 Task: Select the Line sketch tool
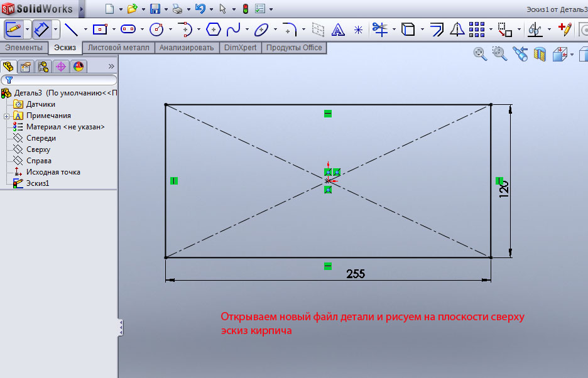point(71,29)
